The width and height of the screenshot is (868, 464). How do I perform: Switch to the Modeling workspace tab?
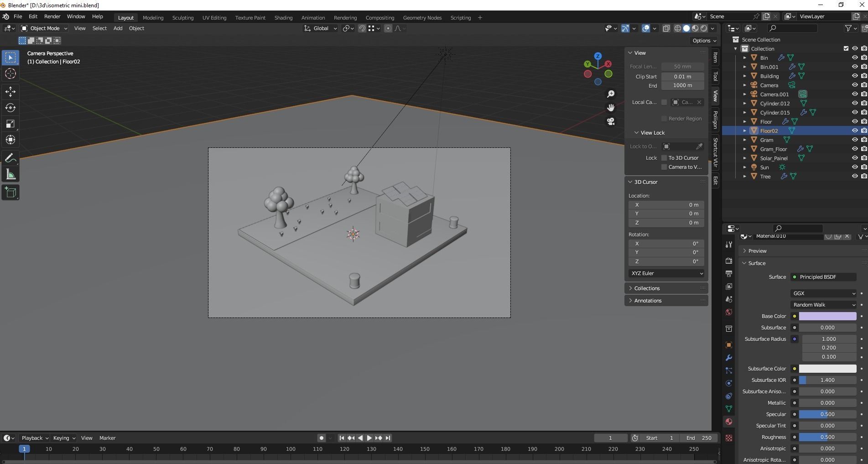(153, 18)
